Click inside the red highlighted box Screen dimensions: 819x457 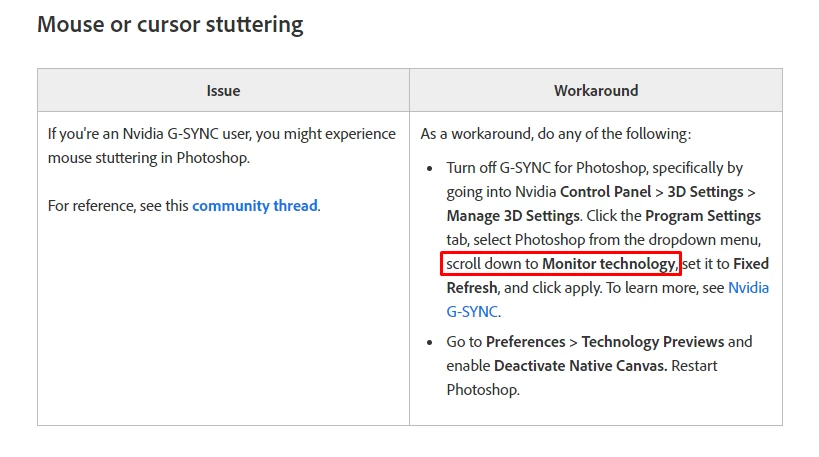(x=560, y=264)
